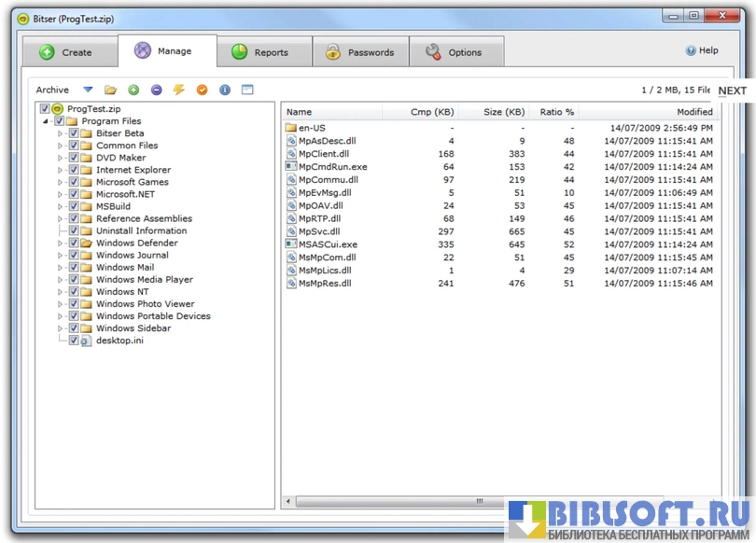Click the NEXT button

tap(733, 90)
